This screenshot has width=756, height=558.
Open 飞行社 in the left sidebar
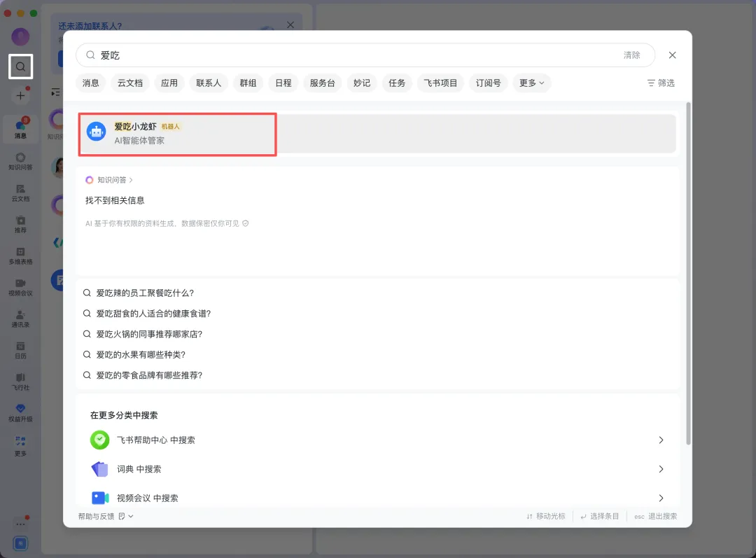[x=21, y=382]
